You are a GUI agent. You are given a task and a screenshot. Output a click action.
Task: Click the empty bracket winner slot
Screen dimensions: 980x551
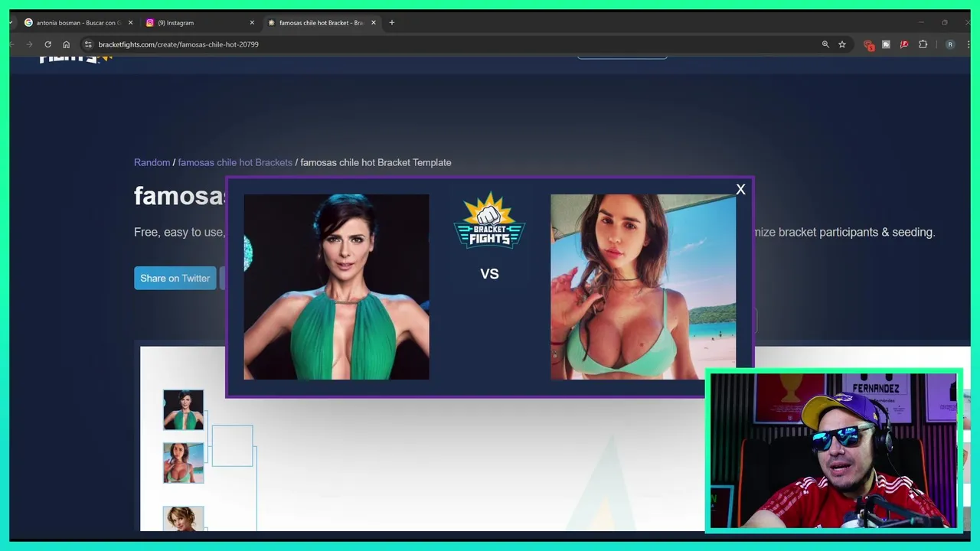pos(232,445)
